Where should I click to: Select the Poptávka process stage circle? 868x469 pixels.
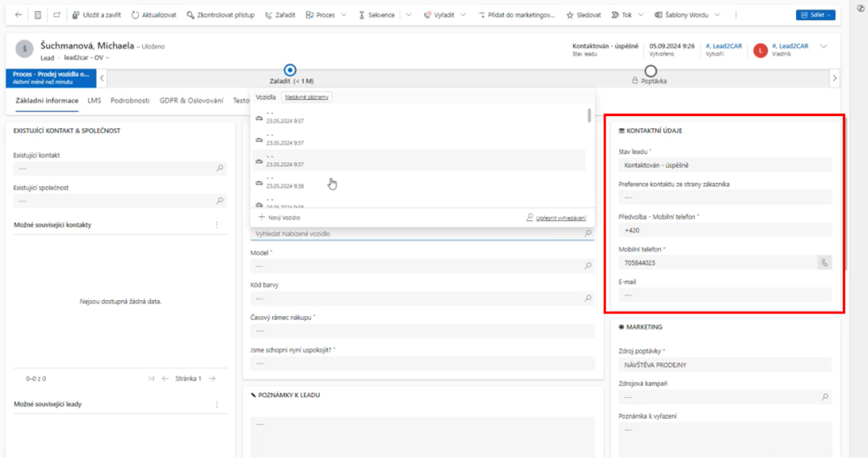[650, 71]
